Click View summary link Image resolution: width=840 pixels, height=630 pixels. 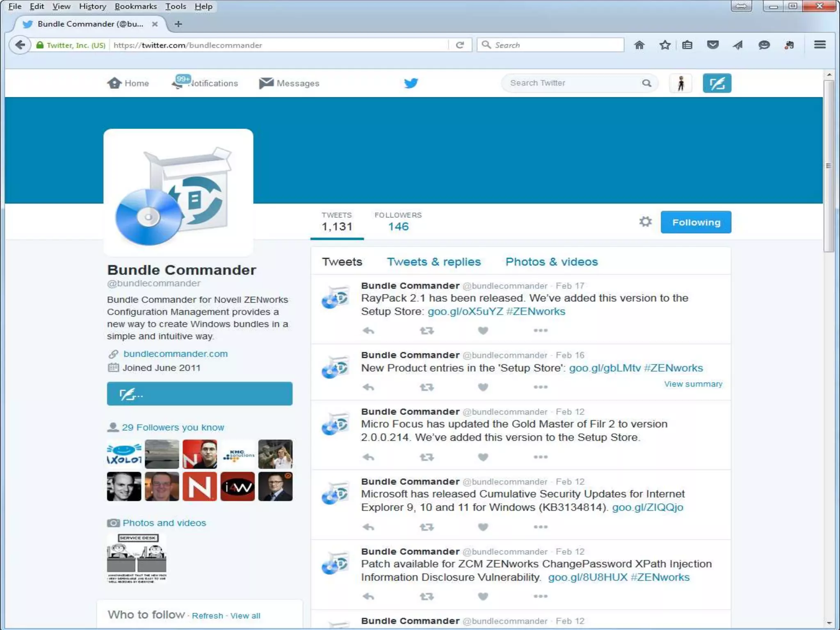click(693, 384)
